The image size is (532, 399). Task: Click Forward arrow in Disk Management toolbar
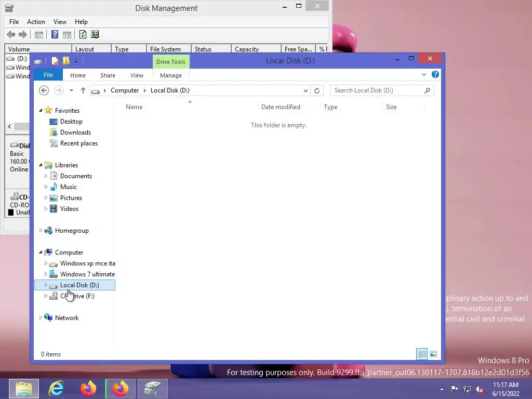(x=23, y=34)
